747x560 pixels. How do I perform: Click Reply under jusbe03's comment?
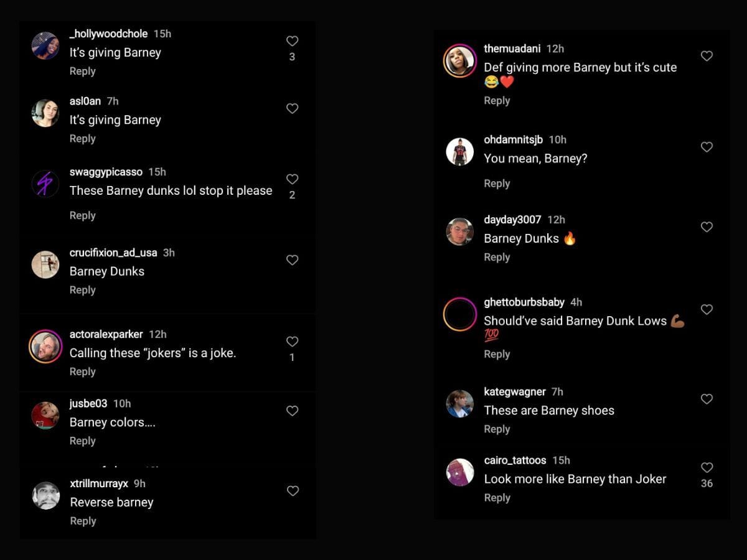pos(82,441)
